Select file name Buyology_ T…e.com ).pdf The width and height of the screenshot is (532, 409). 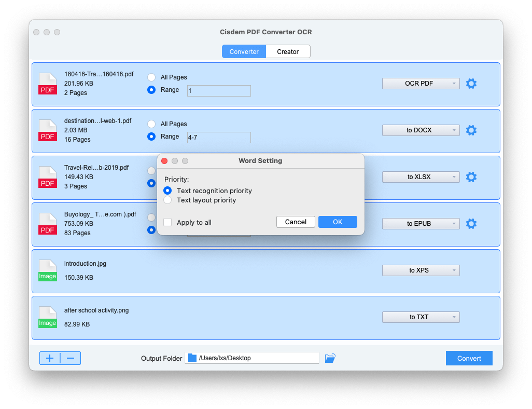click(x=100, y=214)
